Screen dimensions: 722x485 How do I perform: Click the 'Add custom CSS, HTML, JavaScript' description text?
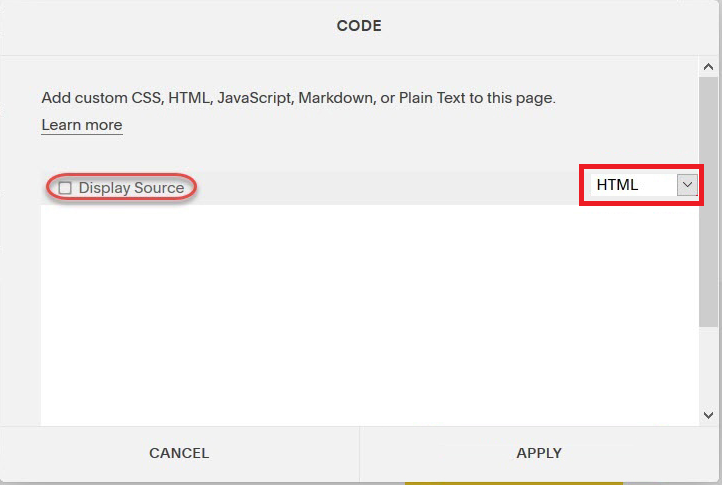[x=298, y=98]
